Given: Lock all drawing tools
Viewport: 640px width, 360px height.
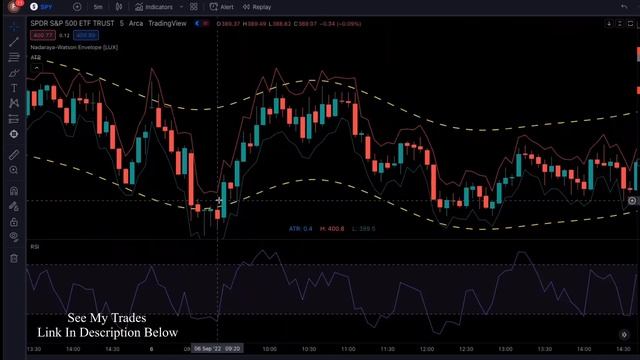Looking at the screenshot, I should 14,222.
